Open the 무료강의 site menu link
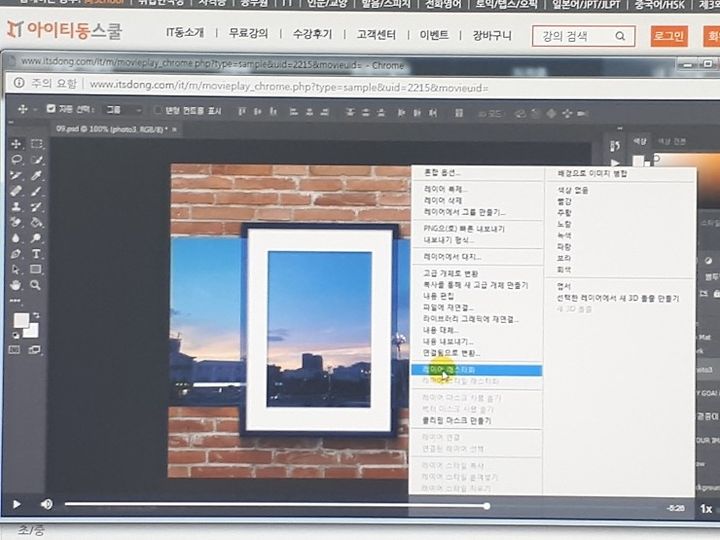720x540 pixels. (248, 34)
